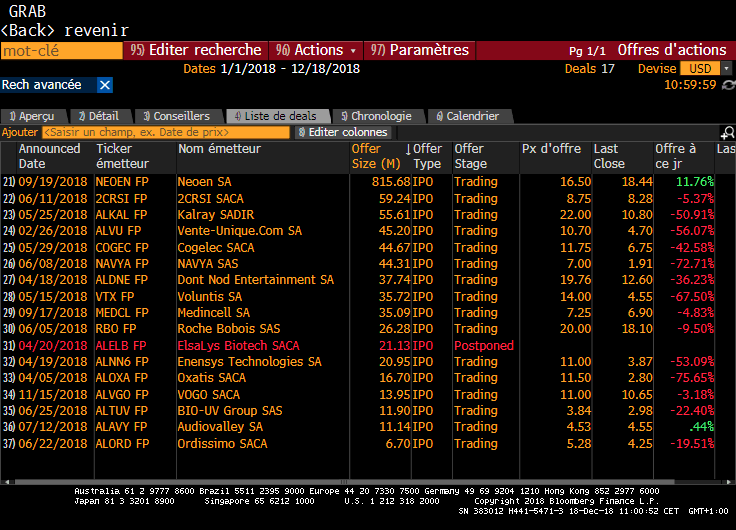Switch to the Détail tab
The image size is (736, 530).
tap(100, 116)
